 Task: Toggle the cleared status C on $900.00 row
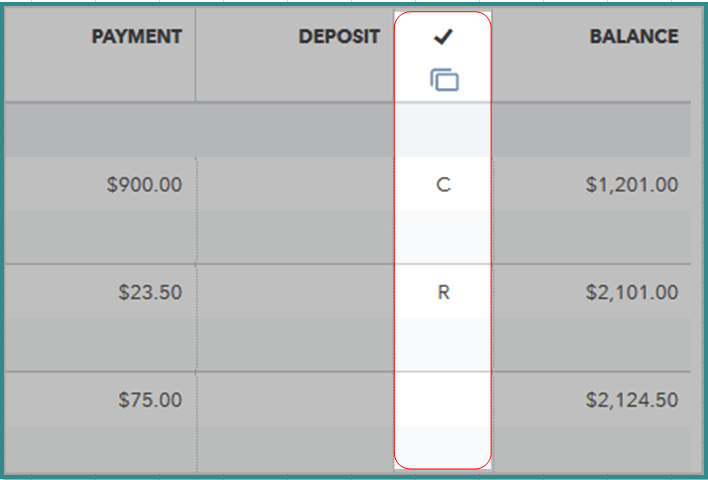pos(444,184)
